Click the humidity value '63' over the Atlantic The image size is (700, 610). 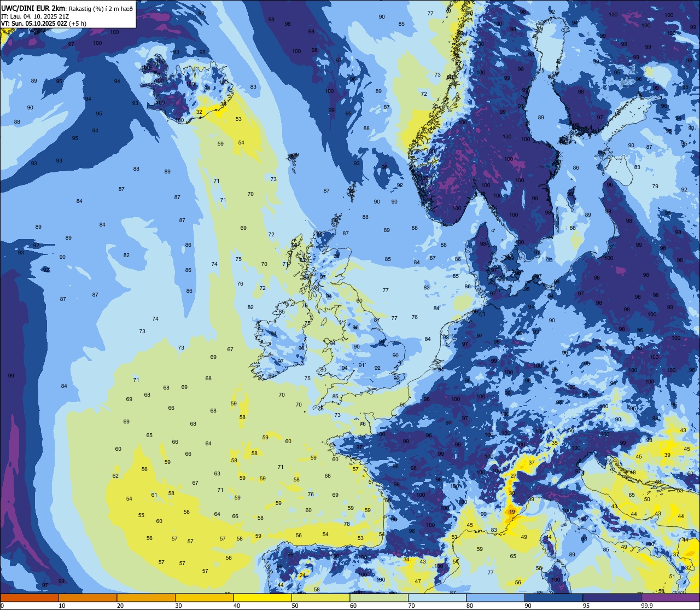(x=217, y=473)
